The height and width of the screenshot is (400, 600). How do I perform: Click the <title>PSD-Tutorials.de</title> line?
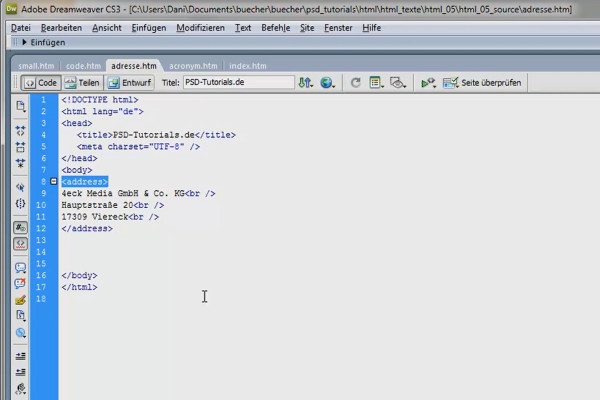point(156,135)
